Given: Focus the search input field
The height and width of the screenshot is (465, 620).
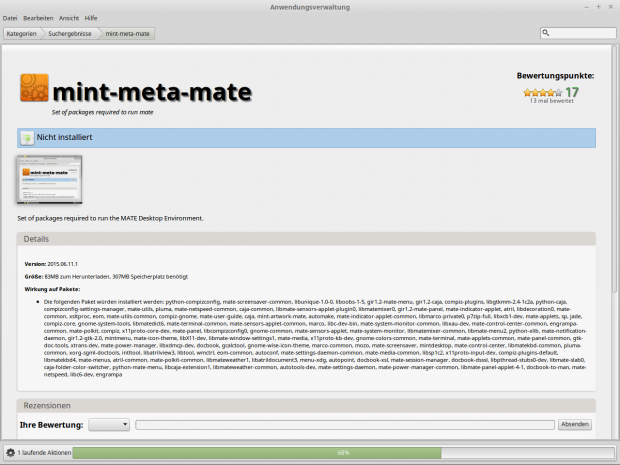Looking at the screenshot, I should click(578, 33).
